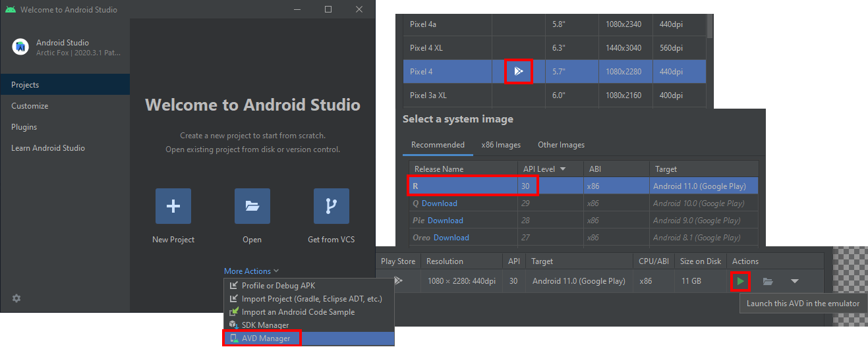This screenshot has width=868, height=347.
Task: Switch to the x86 Images tab
Action: (x=501, y=145)
